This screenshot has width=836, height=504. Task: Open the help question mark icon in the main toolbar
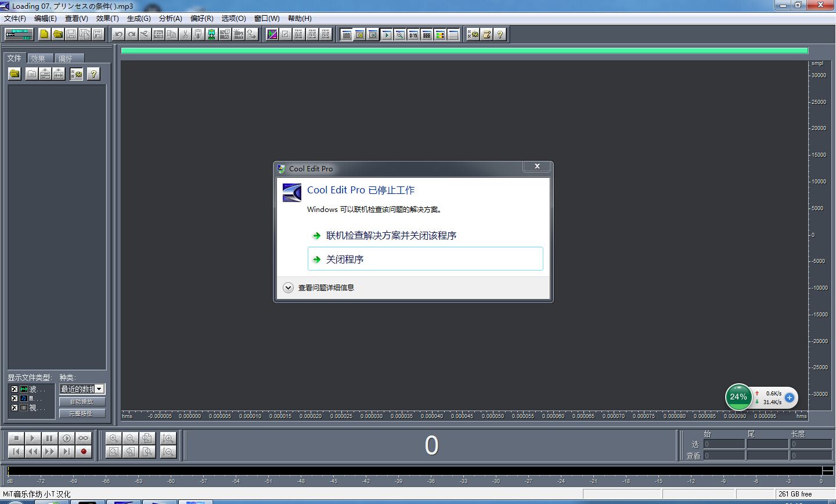pos(500,34)
